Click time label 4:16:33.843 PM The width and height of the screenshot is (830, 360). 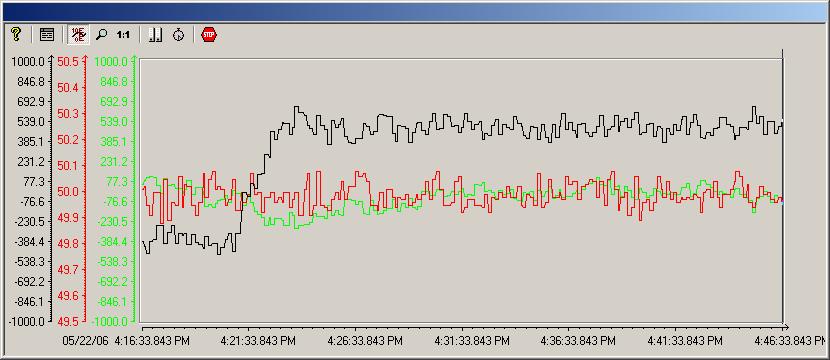click(x=152, y=341)
